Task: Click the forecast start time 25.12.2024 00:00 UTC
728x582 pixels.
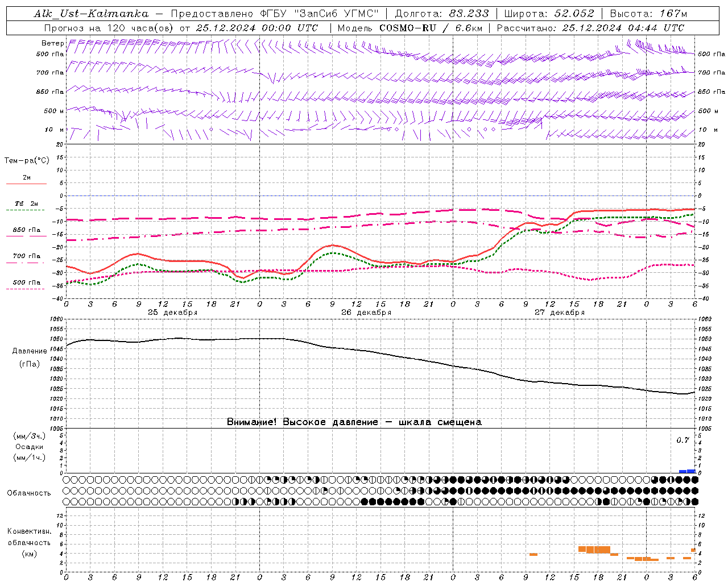Action: point(257,28)
